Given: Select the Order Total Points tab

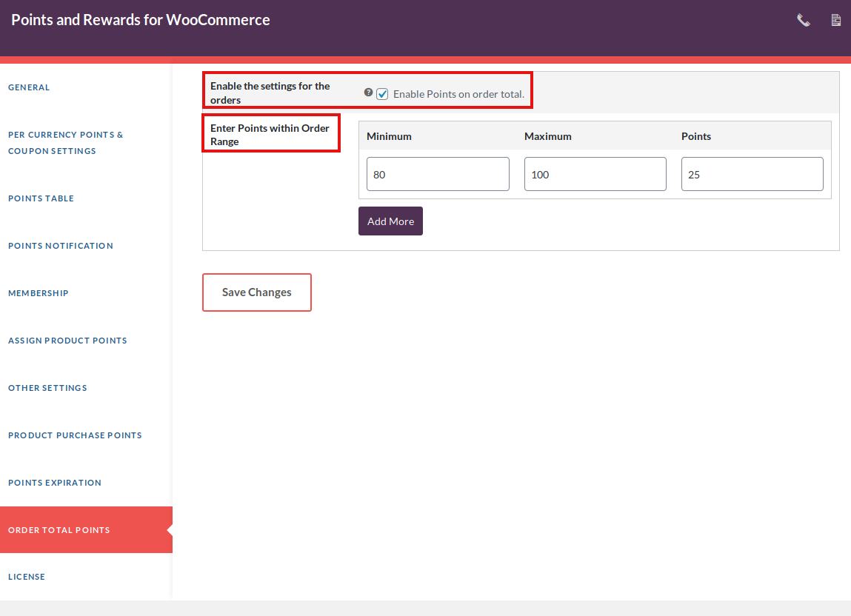Looking at the screenshot, I should 87,530.
